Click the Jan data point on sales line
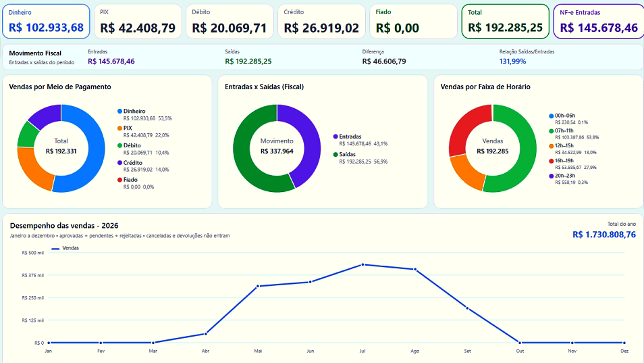 [49, 343]
